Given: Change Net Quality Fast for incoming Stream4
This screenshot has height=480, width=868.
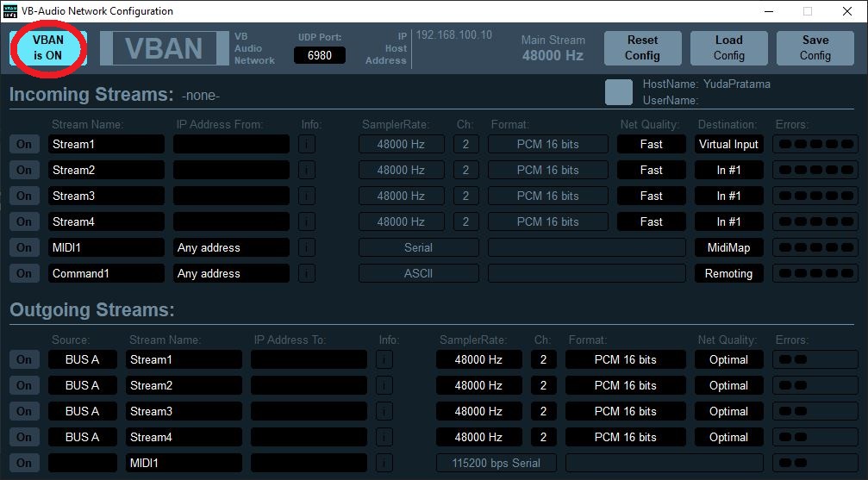Looking at the screenshot, I should [651, 221].
